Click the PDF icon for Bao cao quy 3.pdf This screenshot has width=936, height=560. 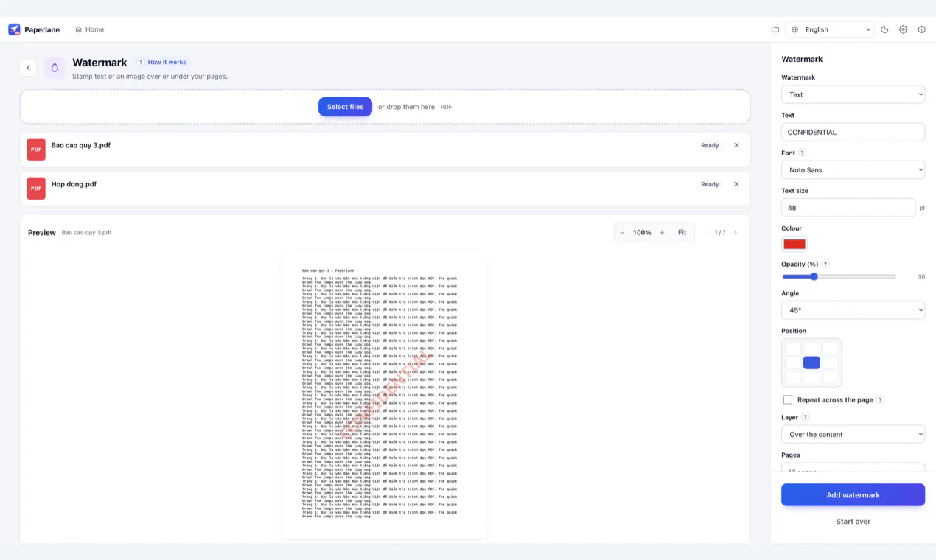(36, 150)
